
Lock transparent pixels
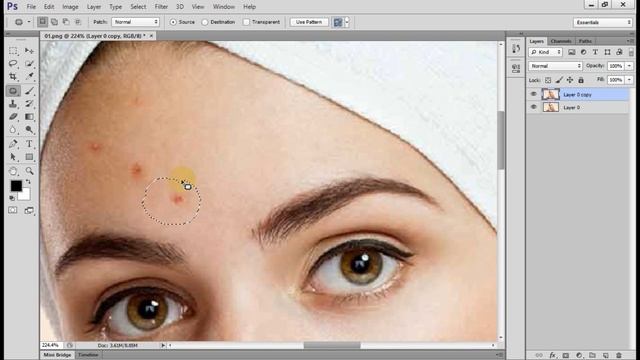click(x=548, y=80)
